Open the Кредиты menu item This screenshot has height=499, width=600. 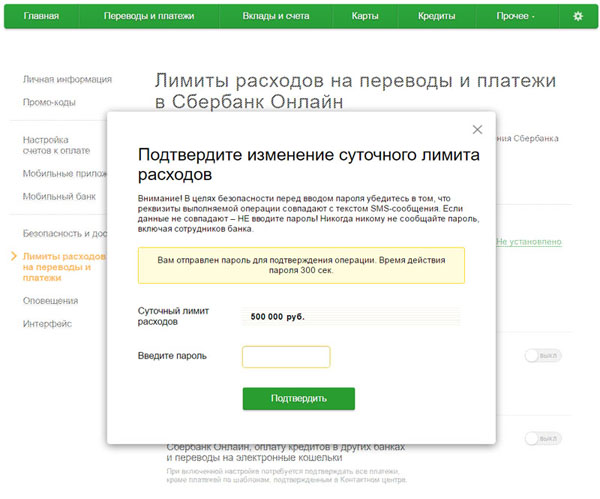tap(436, 16)
